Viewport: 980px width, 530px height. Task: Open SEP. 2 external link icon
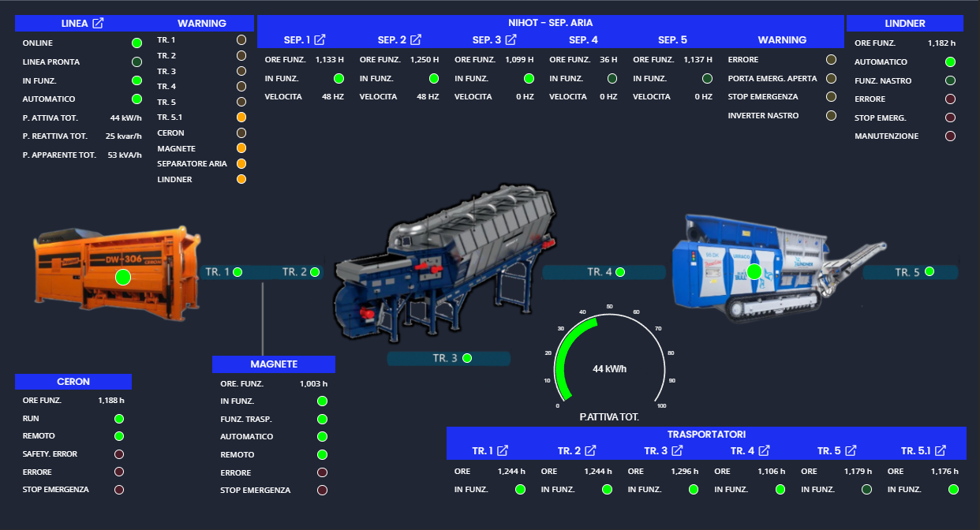pos(416,39)
